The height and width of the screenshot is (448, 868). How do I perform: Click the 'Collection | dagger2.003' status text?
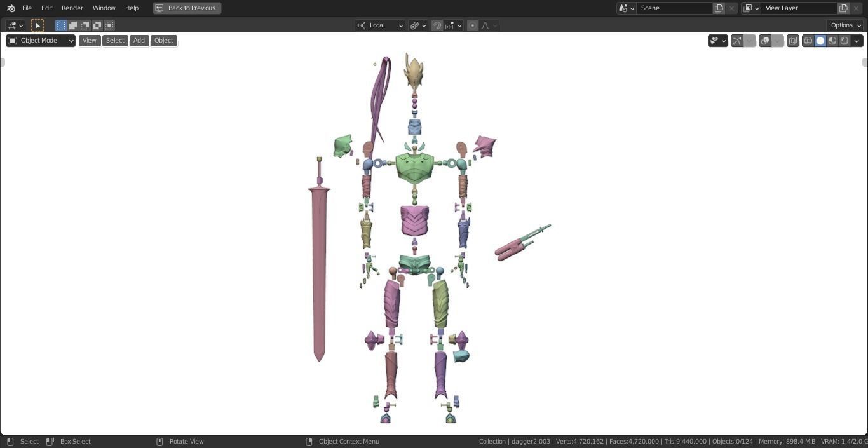click(515, 442)
